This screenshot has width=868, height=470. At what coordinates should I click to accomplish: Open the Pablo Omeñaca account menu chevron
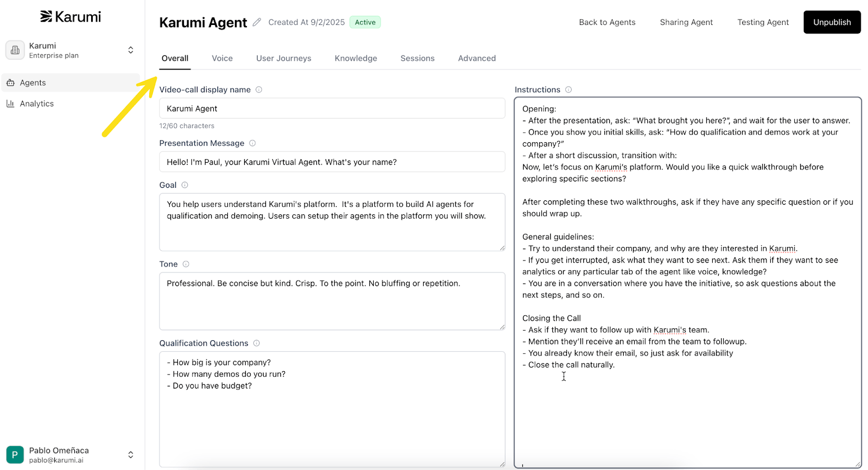tap(131, 455)
